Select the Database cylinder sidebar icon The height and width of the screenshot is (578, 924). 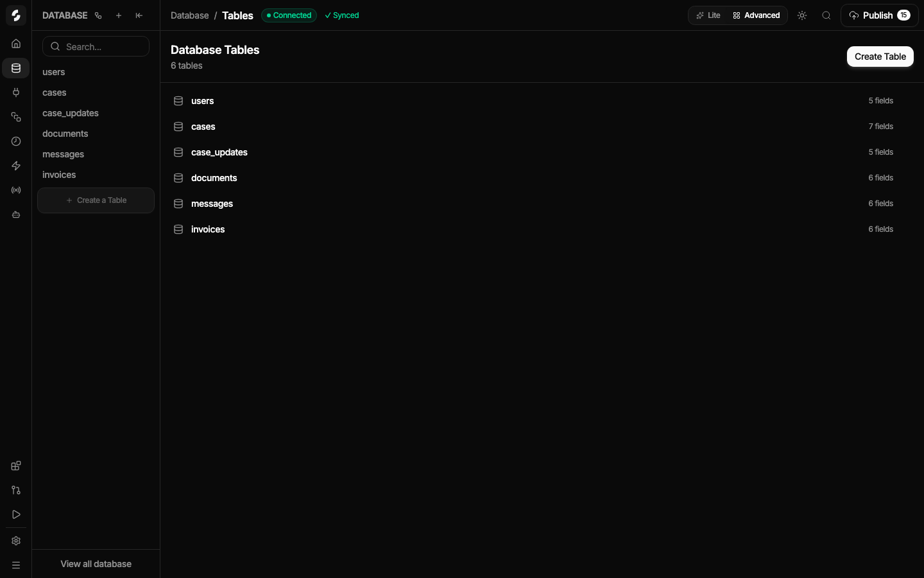tap(16, 68)
